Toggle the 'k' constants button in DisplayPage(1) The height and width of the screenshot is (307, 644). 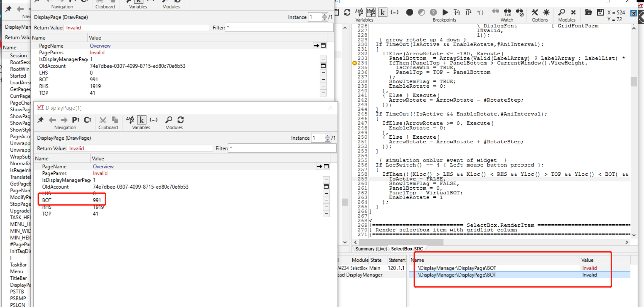click(142, 120)
